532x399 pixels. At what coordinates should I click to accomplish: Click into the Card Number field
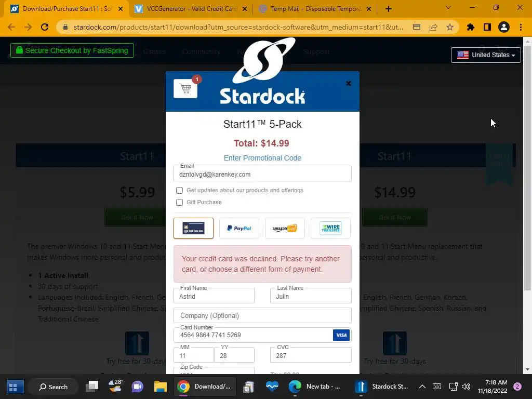(x=262, y=335)
